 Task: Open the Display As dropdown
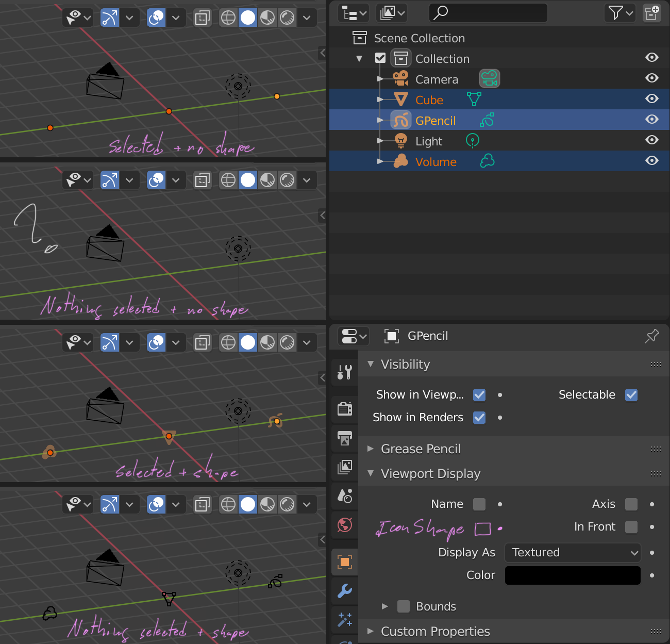573,553
